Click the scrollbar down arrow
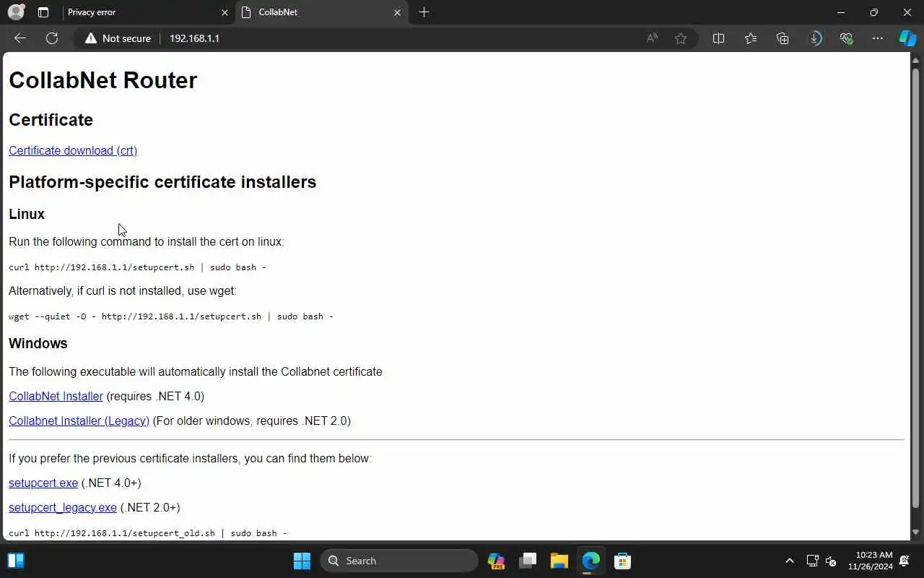This screenshot has height=578, width=924. coord(916,532)
